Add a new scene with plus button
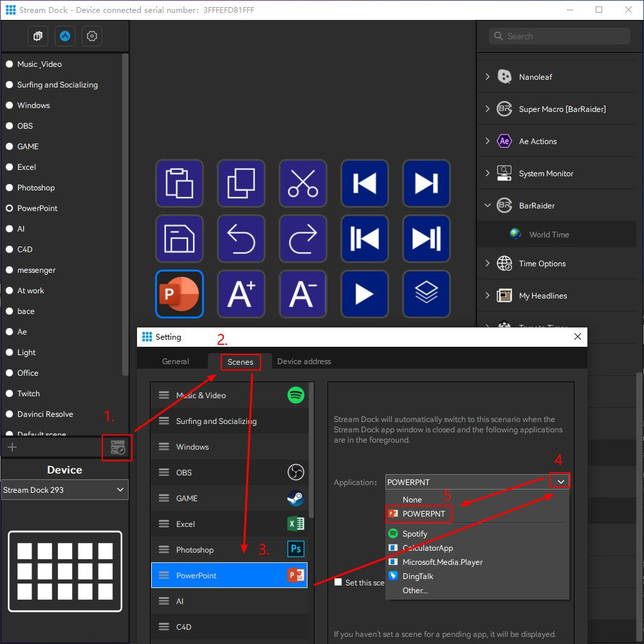644x644 pixels. pos(12,447)
